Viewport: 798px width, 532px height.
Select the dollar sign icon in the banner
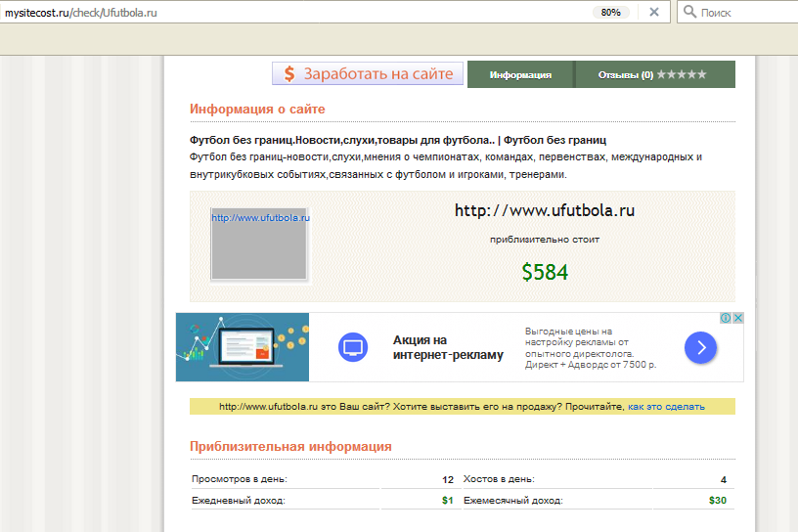[x=289, y=73]
